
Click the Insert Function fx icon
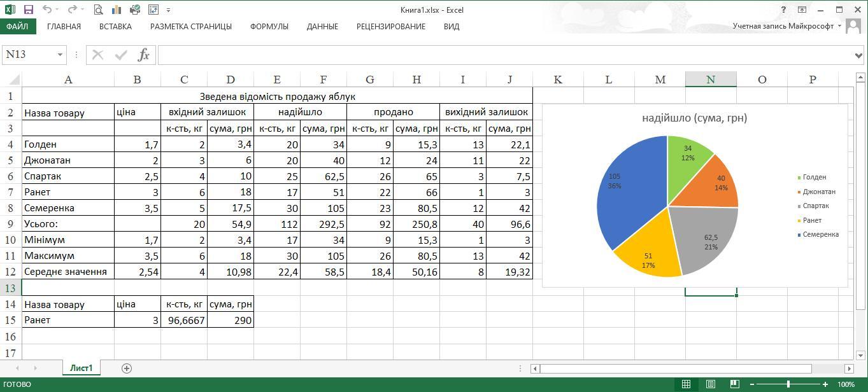[x=144, y=55]
